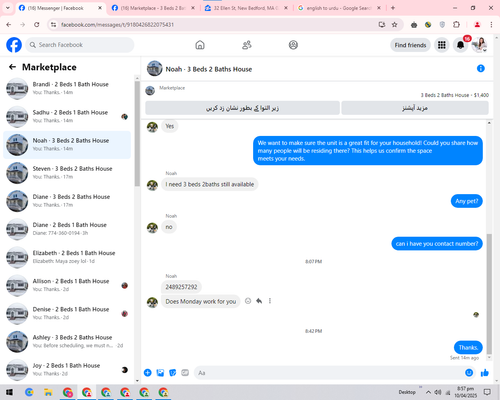This screenshot has width=500, height=400.
Task: Open the plus more actions icon in composer
Action: (x=148, y=373)
